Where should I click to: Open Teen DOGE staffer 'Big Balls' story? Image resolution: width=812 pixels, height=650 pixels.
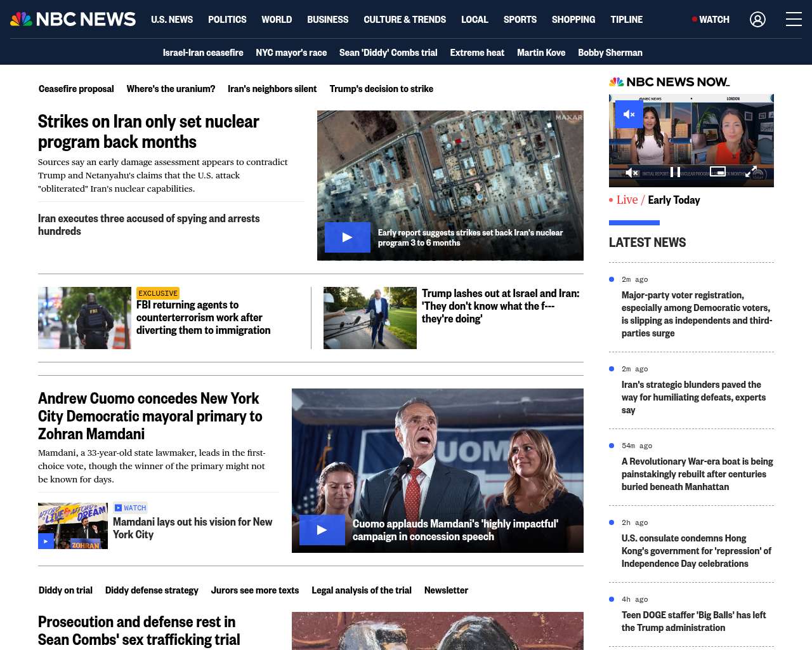click(693, 621)
